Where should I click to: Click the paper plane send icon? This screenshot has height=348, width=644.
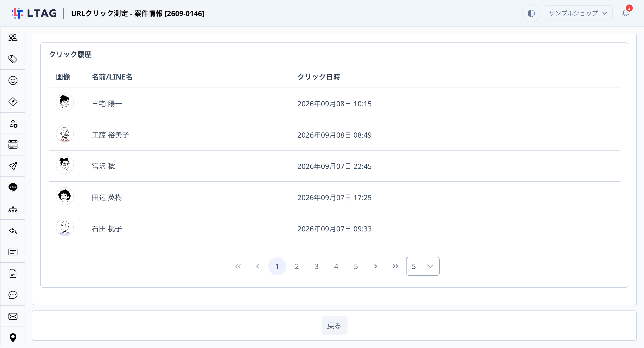[13, 166]
